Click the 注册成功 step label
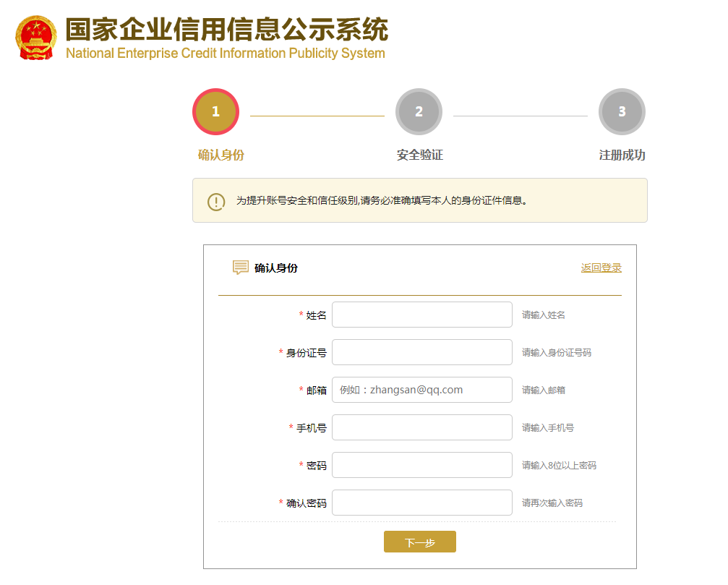The width and height of the screenshot is (728, 585). tap(622, 155)
